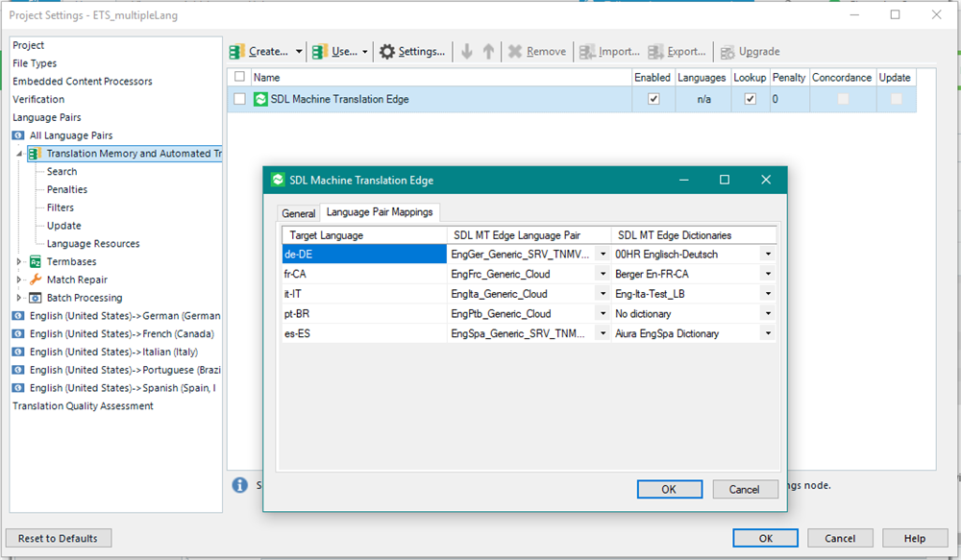Toggle the Update checkbox in the provider row
This screenshot has width=961, height=560.
[x=896, y=99]
